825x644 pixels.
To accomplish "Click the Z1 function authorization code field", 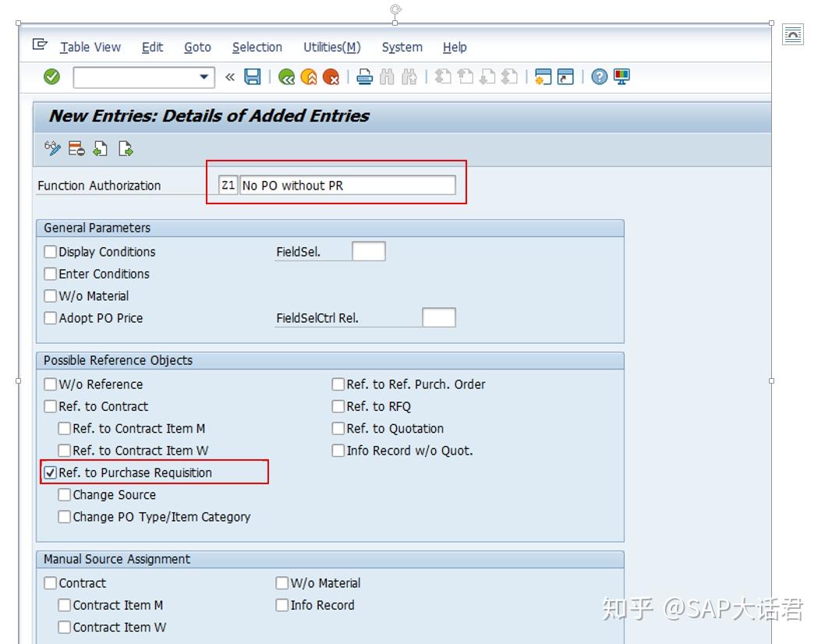I will pyautogui.click(x=228, y=186).
